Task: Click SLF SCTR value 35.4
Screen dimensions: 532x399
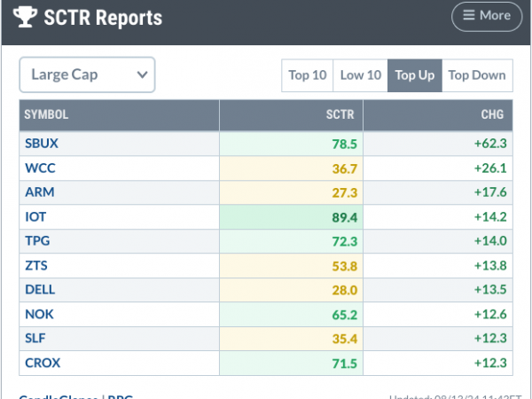Action: [344, 339]
